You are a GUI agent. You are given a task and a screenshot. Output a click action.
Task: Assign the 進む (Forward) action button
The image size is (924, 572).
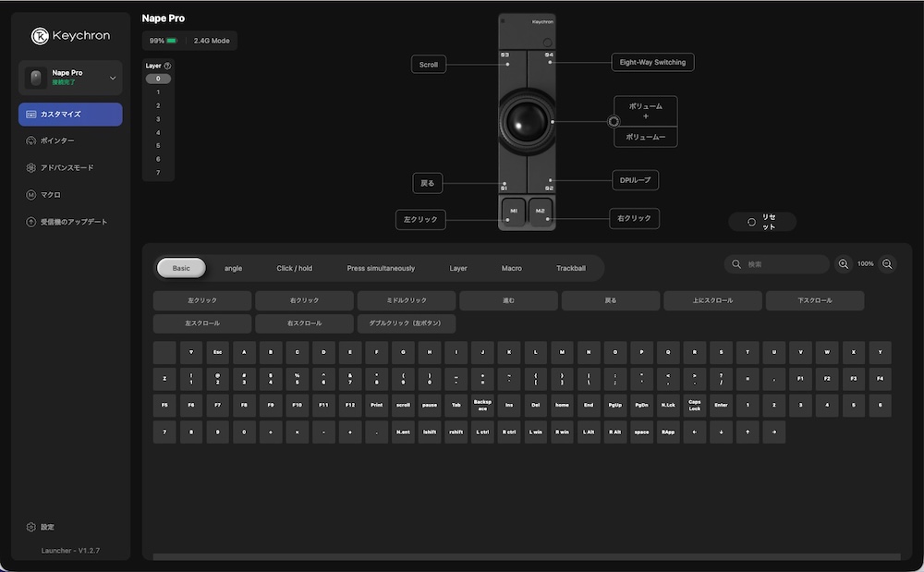tap(507, 300)
